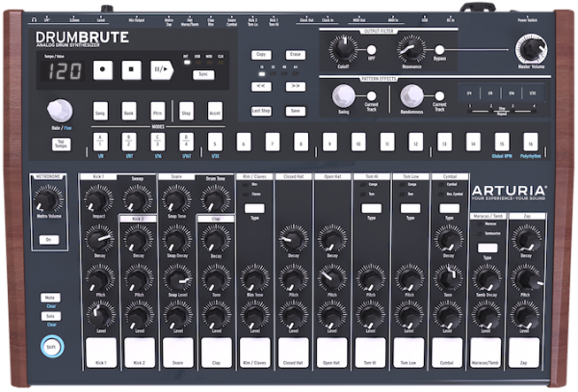Click step button 2 (B)
Image resolution: width=578 pixels, height=392 pixels.
pyautogui.click(x=129, y=143)
